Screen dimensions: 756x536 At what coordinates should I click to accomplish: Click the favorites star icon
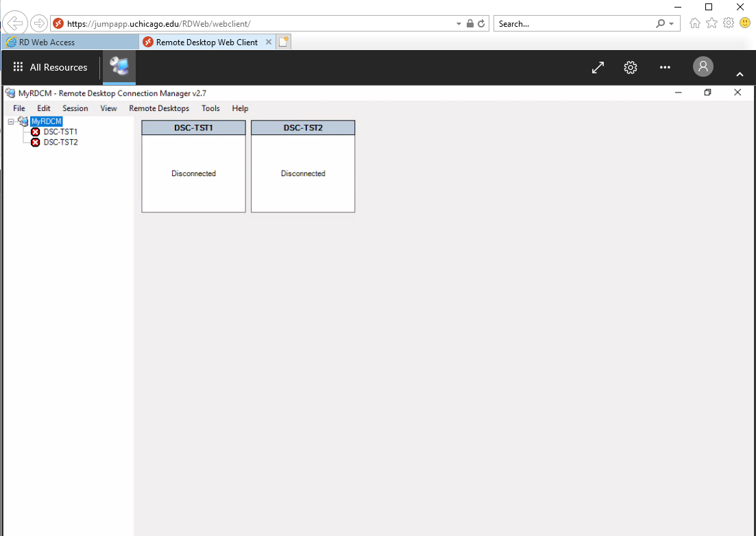pyautogui.click(x=711, y=23)
